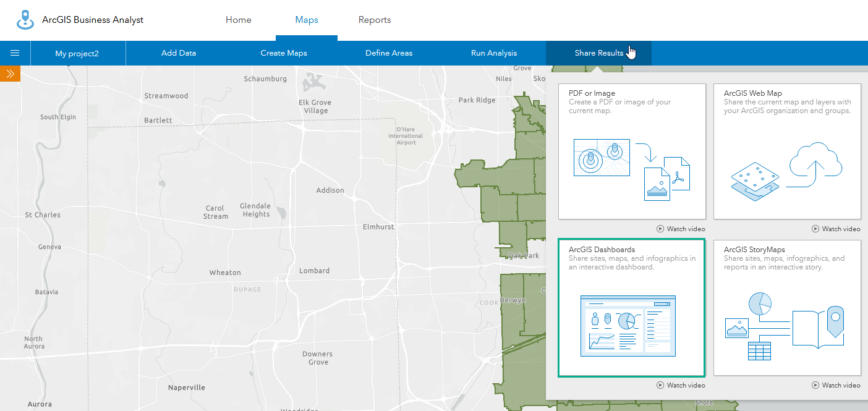The image size is (868, 411).
Task: Click the ArcGIS Business Analyst title text
Action: (93, 20)
